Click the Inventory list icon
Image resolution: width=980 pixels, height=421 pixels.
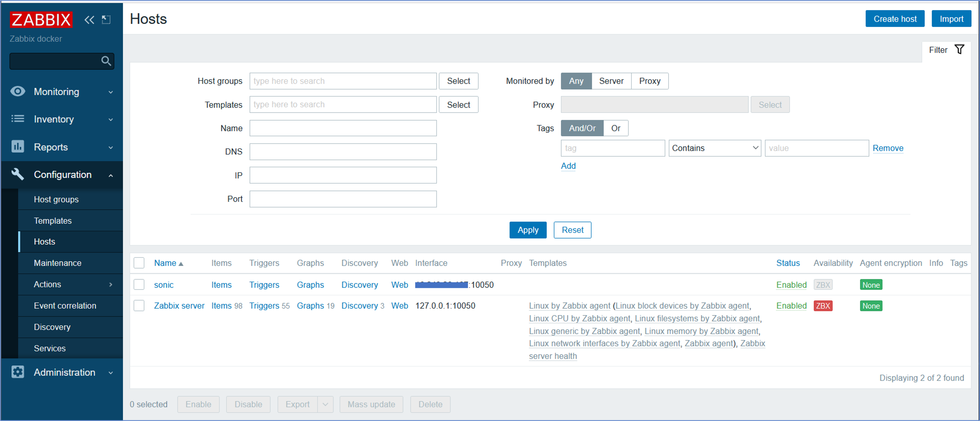pos(18,119)
